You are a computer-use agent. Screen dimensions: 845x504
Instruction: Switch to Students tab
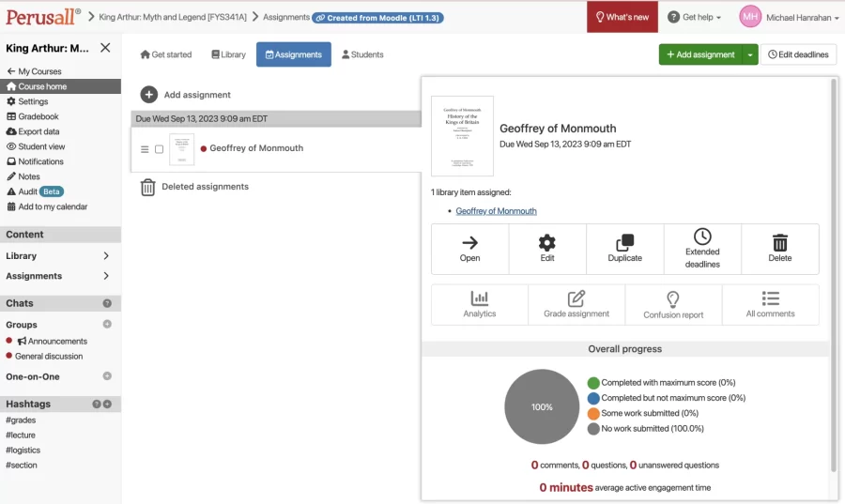(x=362, y=54)
